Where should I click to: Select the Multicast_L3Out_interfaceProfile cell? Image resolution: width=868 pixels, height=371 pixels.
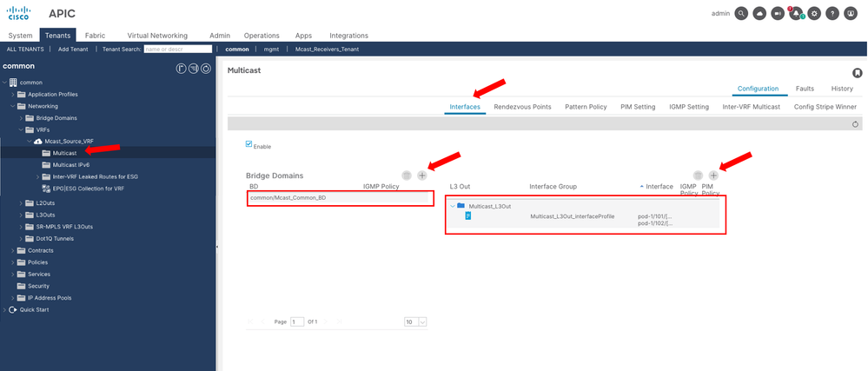573,216
